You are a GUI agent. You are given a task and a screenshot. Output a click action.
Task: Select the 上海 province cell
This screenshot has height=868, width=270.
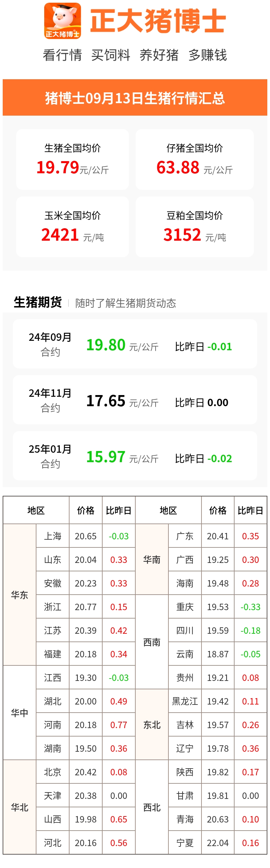pyautogui.click(x=53, y=536)
